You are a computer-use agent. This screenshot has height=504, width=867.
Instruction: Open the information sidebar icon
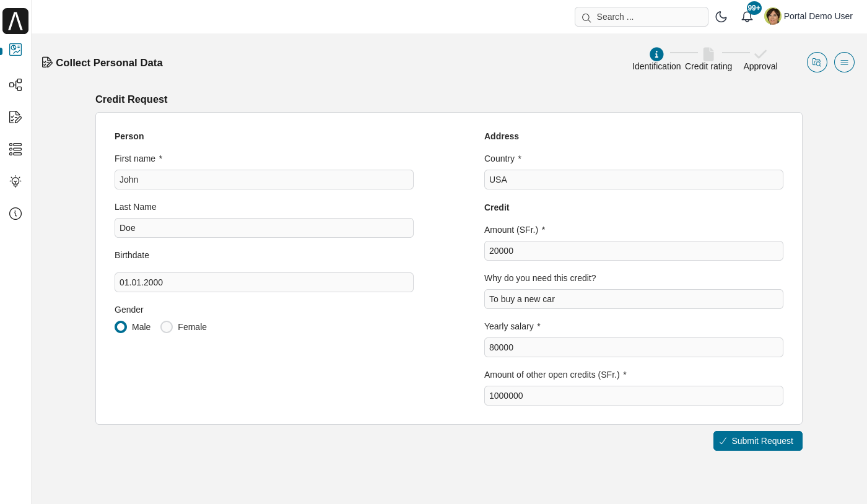click(15, 214)
